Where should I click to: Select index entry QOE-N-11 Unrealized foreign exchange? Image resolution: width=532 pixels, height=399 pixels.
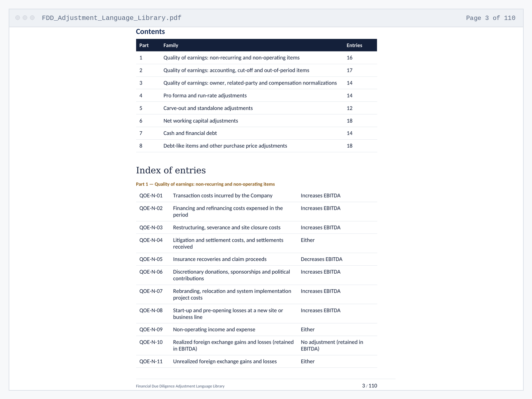(256, 361)
